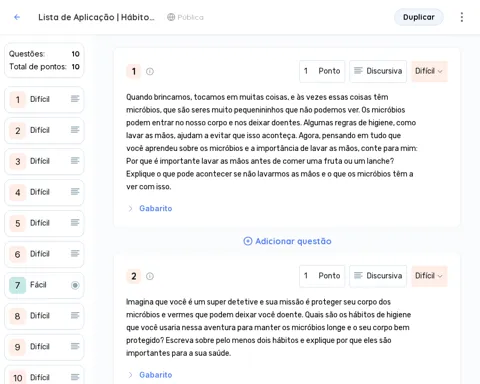The height and width of the screenshot is (384, 480).
Task: Click the list title Lista de Aplicação
Action: click(96, 17)
